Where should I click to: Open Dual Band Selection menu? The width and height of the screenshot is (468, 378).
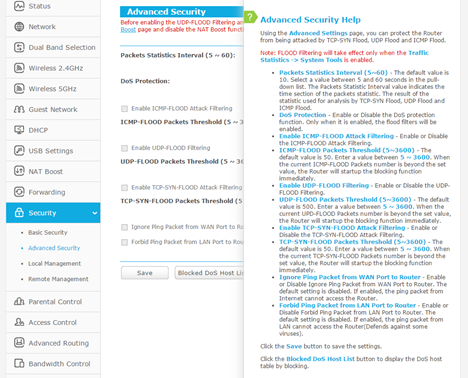pos(53,47)
